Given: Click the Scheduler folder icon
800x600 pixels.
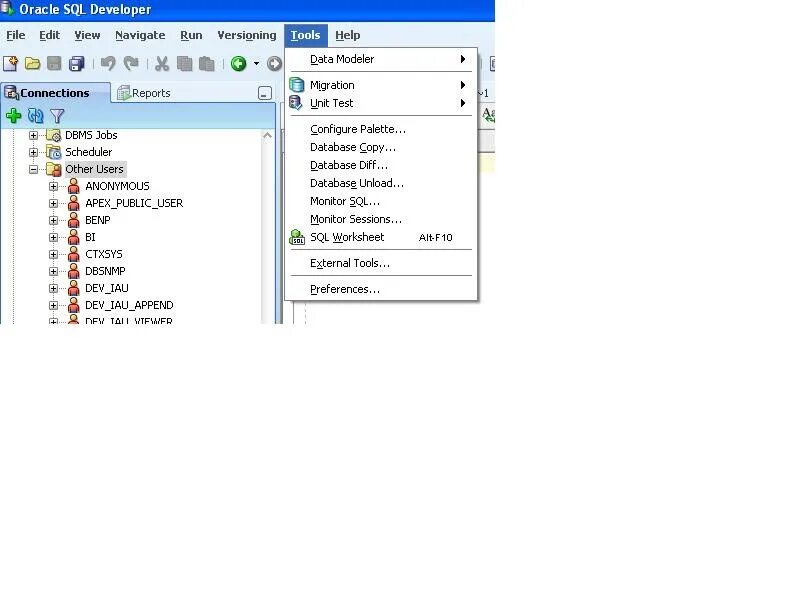Looking at the screenshot, I should (54, 152).
